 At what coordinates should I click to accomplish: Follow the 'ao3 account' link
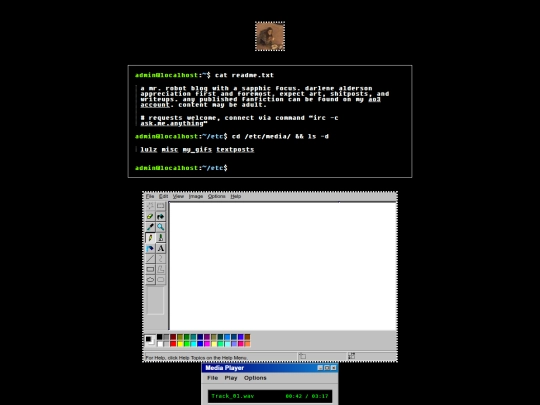[x=374, y=99]
